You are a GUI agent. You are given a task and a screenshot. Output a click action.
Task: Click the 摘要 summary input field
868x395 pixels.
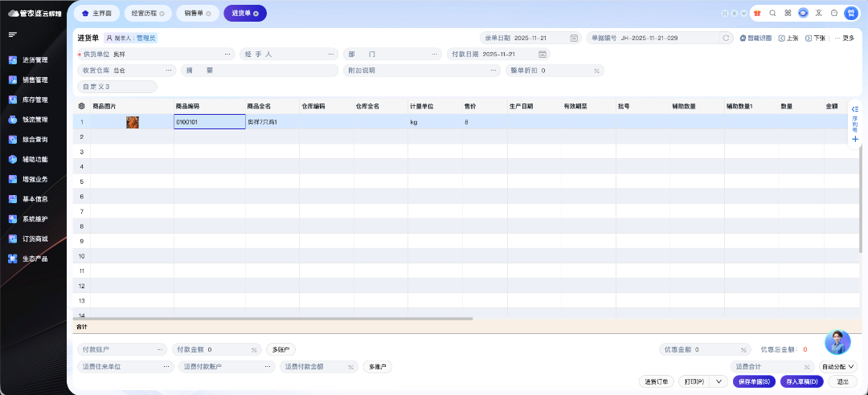coord(265,71)
